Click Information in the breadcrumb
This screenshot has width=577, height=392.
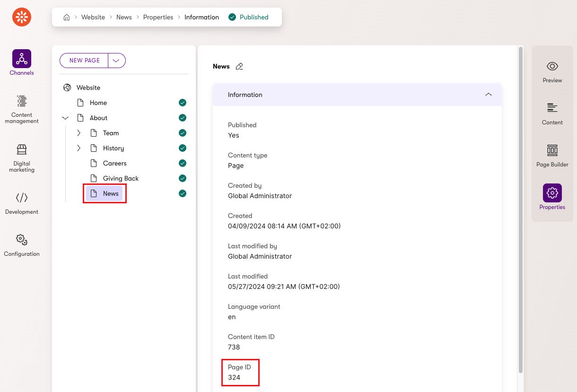pyautogui.click(x=201, y=17)
